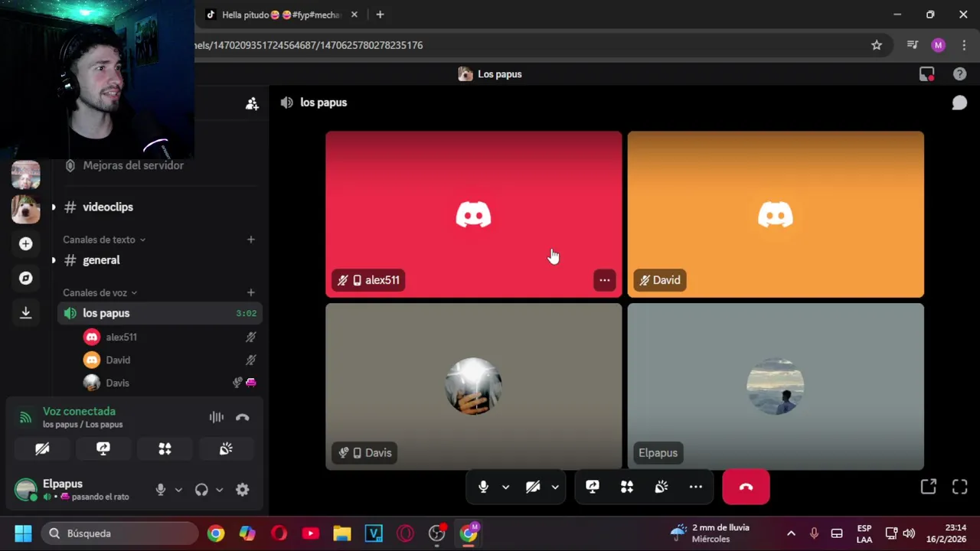This screenshot has width=980, height=551.
Task: Deafen with the headphones icon
Action: point(201,490)
